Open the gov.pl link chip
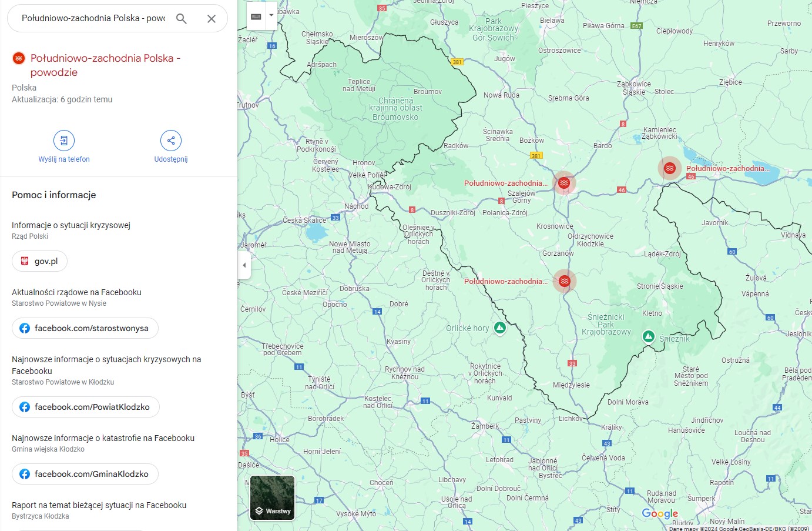This screenshot has height=531, width=812. tap(39, 261)
